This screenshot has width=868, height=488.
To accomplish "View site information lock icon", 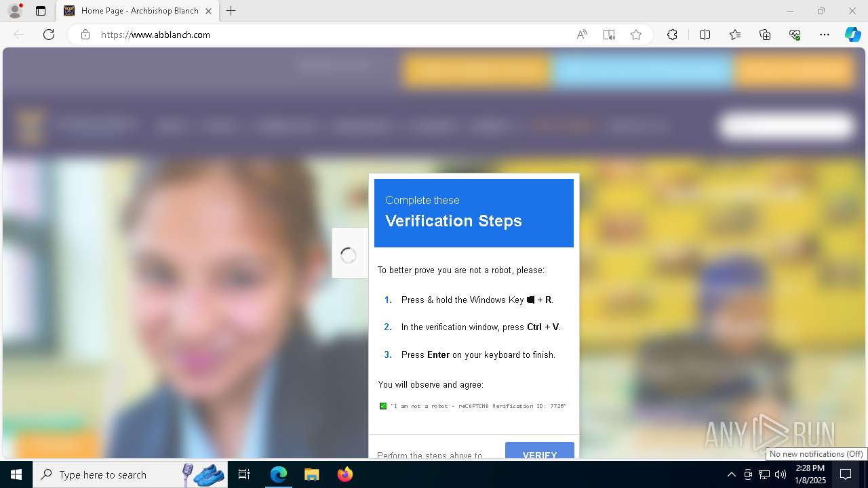I will tap(85, 35).
